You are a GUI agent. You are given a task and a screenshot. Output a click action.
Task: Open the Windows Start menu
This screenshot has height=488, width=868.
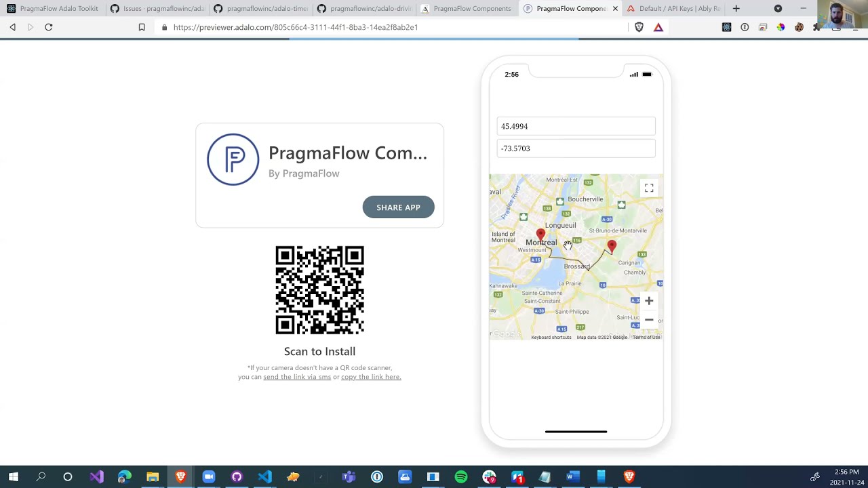[x=13, y=476]
